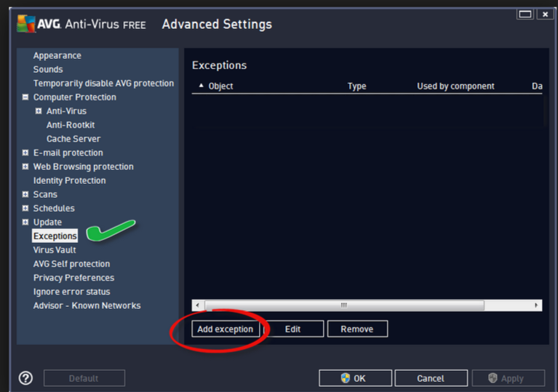Expand the Anti-Virus tree node
This screenshot has height=392, width=558.
tap(39, 111)
